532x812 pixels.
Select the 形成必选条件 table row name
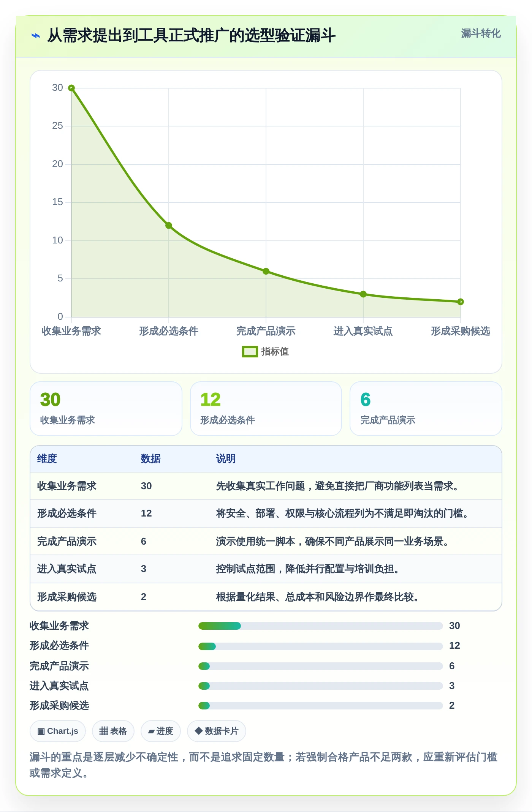tap(67, 513)
